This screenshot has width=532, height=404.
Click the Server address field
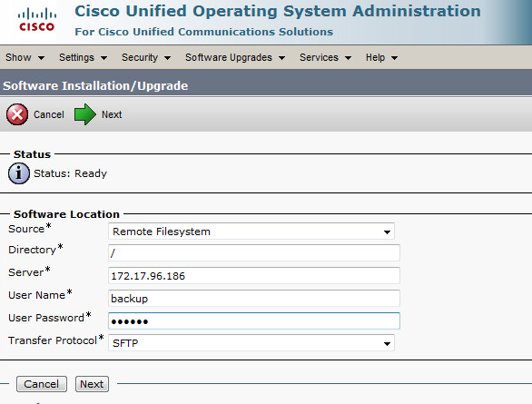[x=254, y=276]
